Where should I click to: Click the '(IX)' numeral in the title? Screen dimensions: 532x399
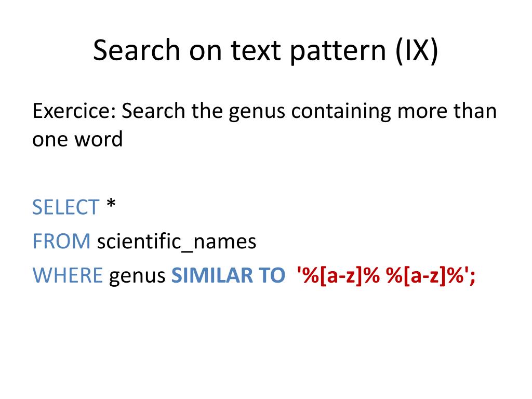tap(417, 50)
